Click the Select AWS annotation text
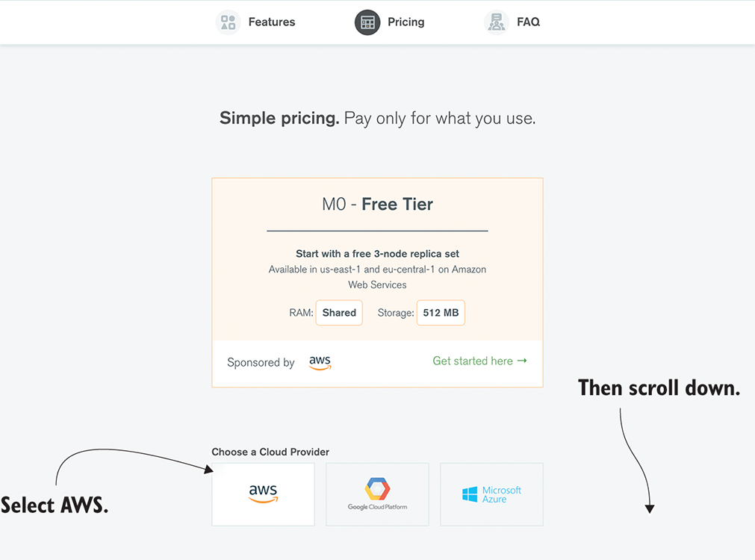This screenshot has height=560, width=755. [x=55, y=505]
